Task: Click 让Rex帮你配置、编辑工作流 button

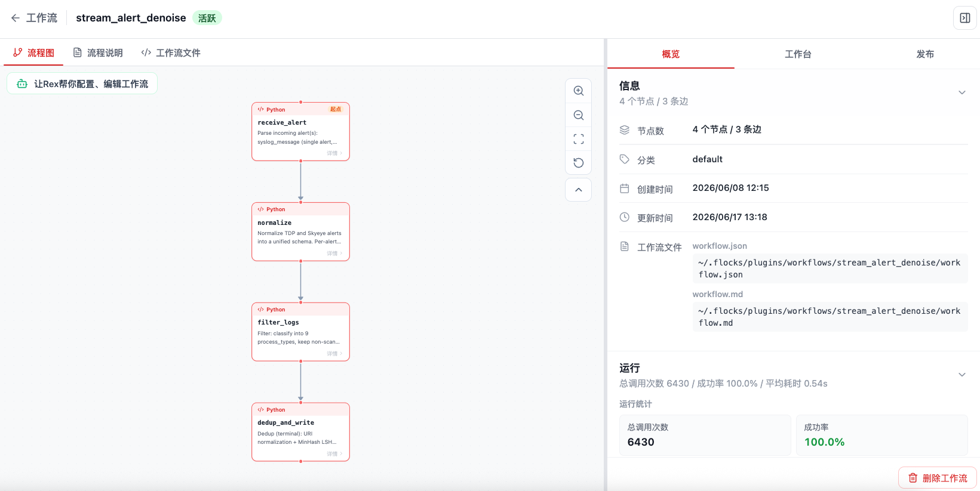Action: (82, 84)
